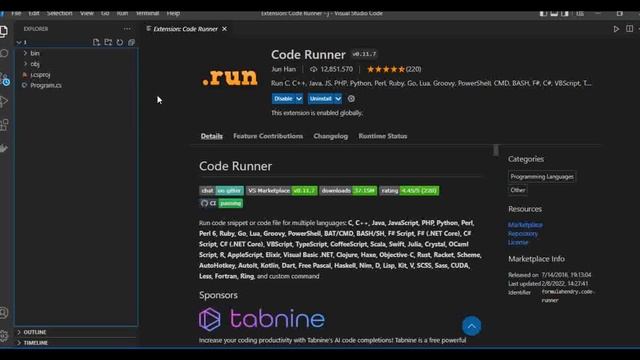
Task: Switch to the Changelog tab
Action: point(331,136)
